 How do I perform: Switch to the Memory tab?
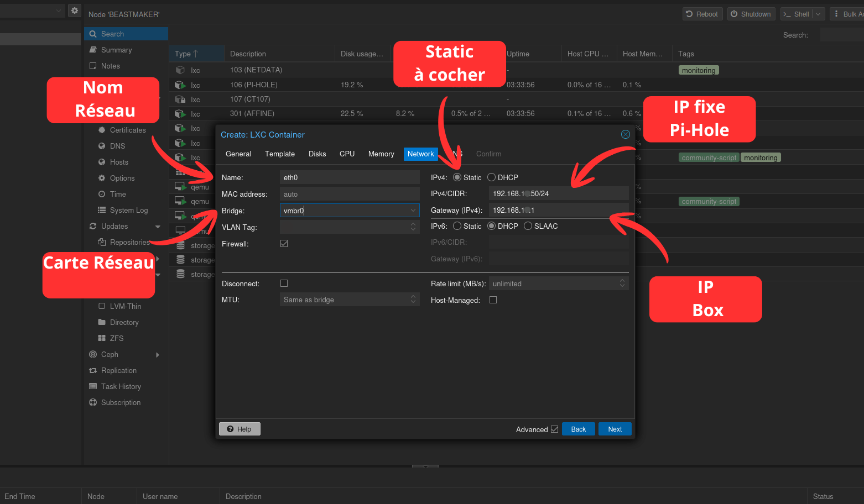click(381, 154)
